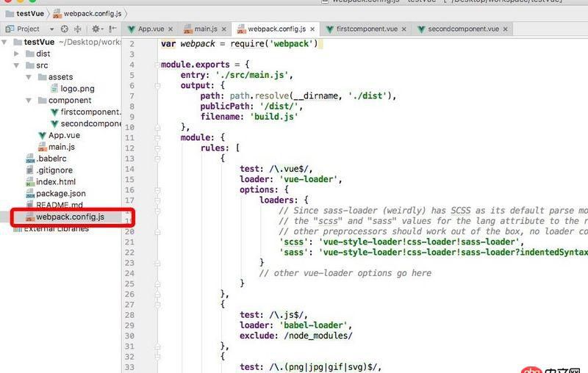The image size is (588, 373).
Task: Fold the module.exports block at line 4
Action: point(157,65)
